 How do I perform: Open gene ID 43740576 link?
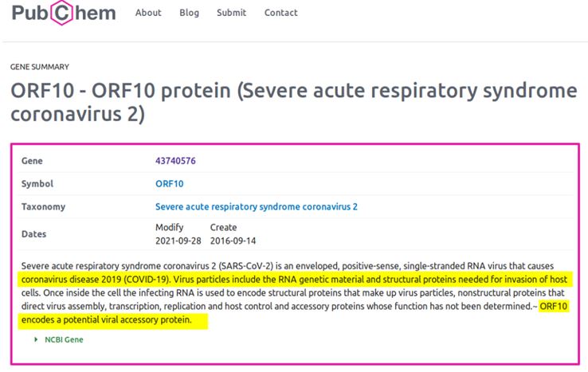175,161
